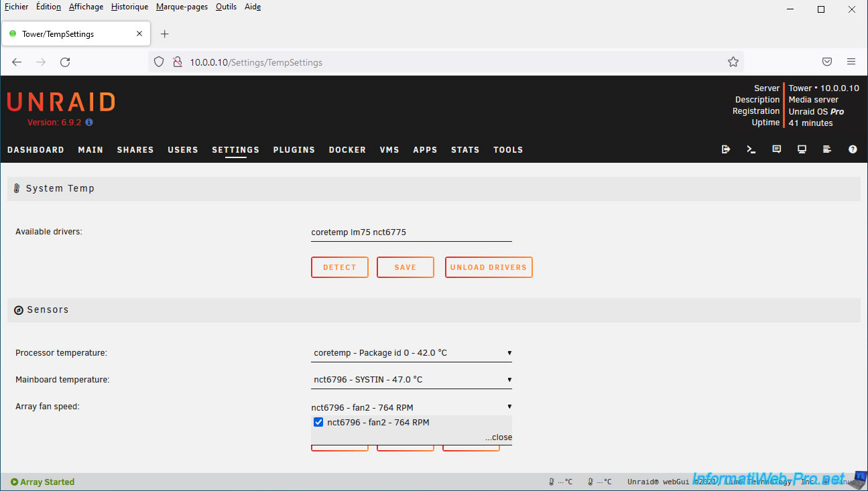Go to the Docker tab

pos(347,150)
